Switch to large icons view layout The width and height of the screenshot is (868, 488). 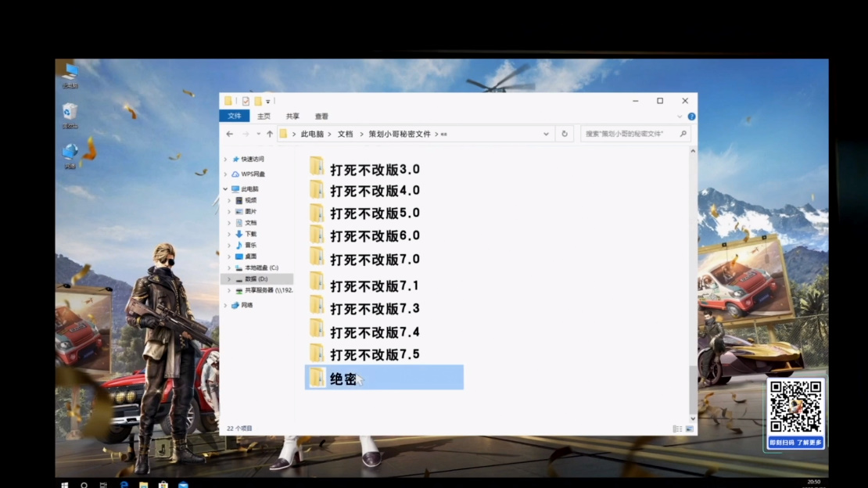tap(689, 429)
